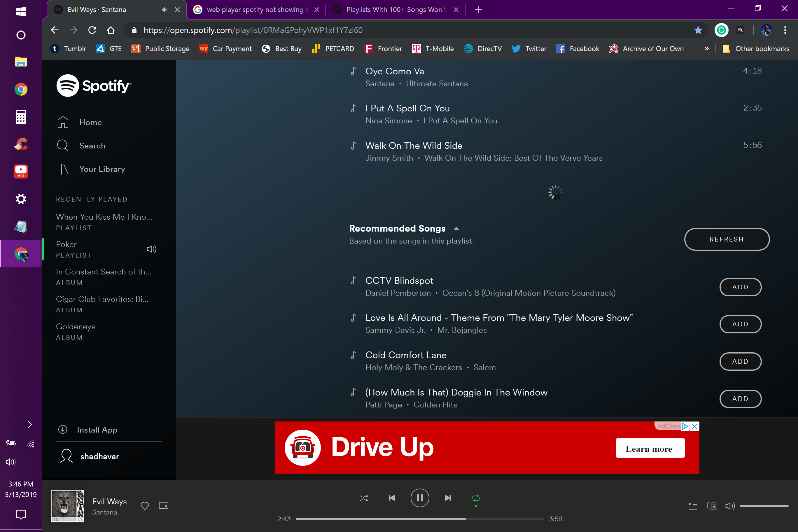Open Cigar Club Favorites album
The height and width of the screenshot is (532, 798).
[102, 299]
